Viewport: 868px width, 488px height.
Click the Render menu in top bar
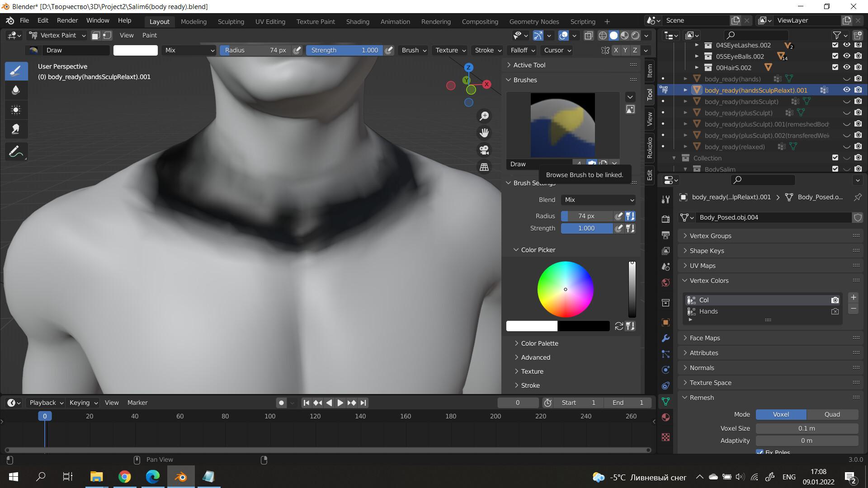tap(67, 21)
